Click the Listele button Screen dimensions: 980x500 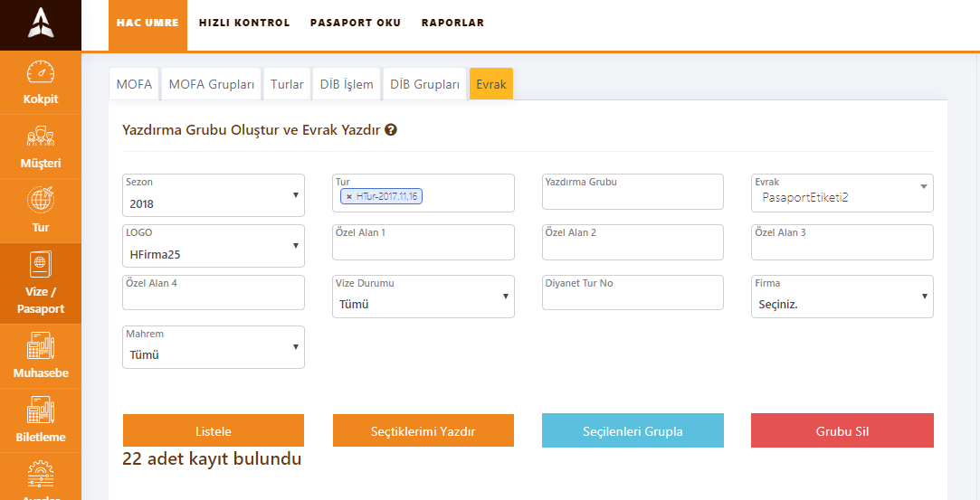click(214, 430)
